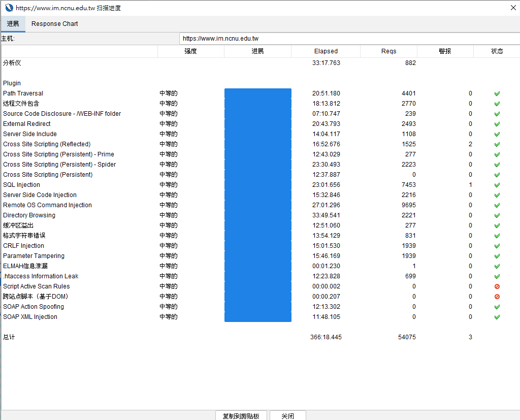Click the host field showing https://www.im.ncnu.edu.tw
520x420 pixels.
click(349, 39)
